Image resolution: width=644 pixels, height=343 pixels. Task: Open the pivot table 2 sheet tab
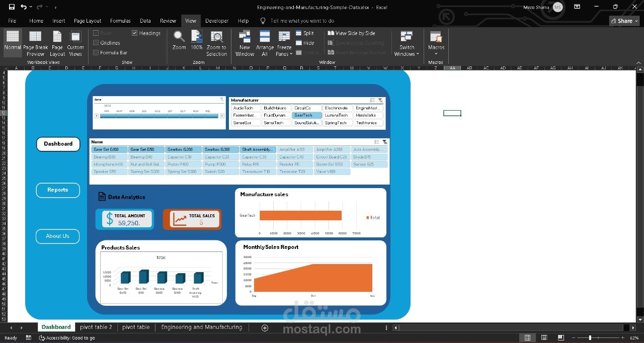pyautogui.click(x=96, y=327)
